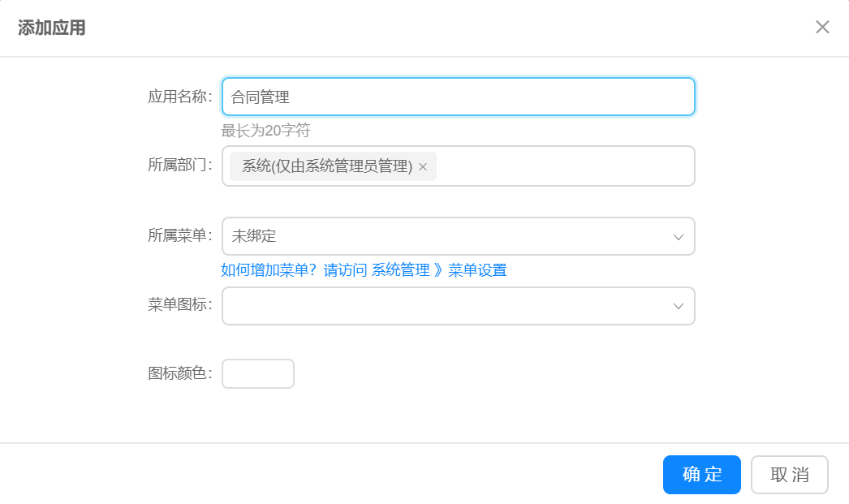This screenshot has width=849, height=504.
Task: Click the chevron arrow in 所属菜单 field
Action: [678, 237]
